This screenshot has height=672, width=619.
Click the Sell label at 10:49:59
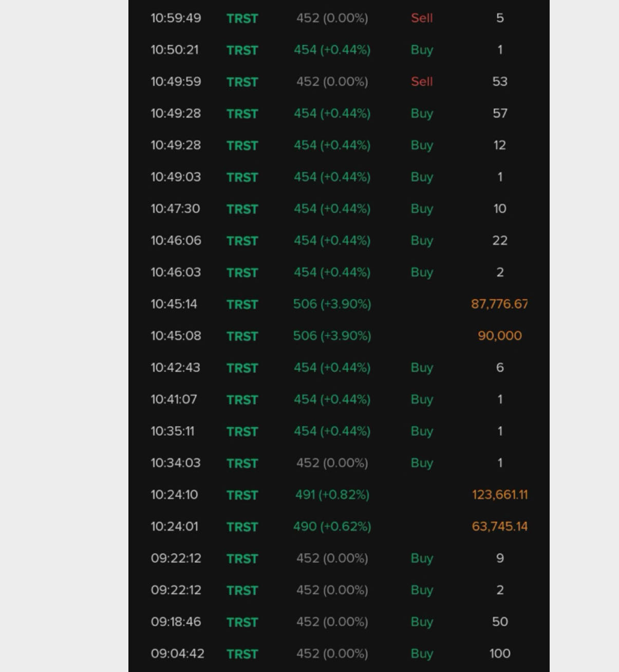click(x=422, y=82)
